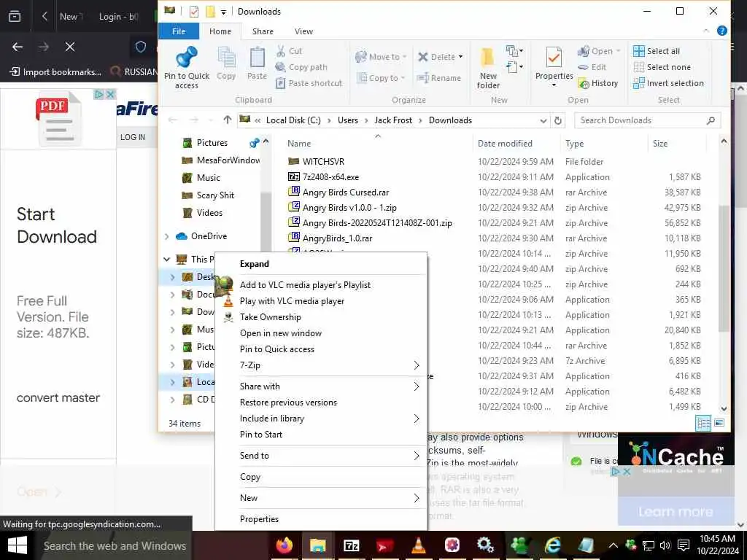
Task: Click the Search Downloads field
Action: [x=647, y=120]
